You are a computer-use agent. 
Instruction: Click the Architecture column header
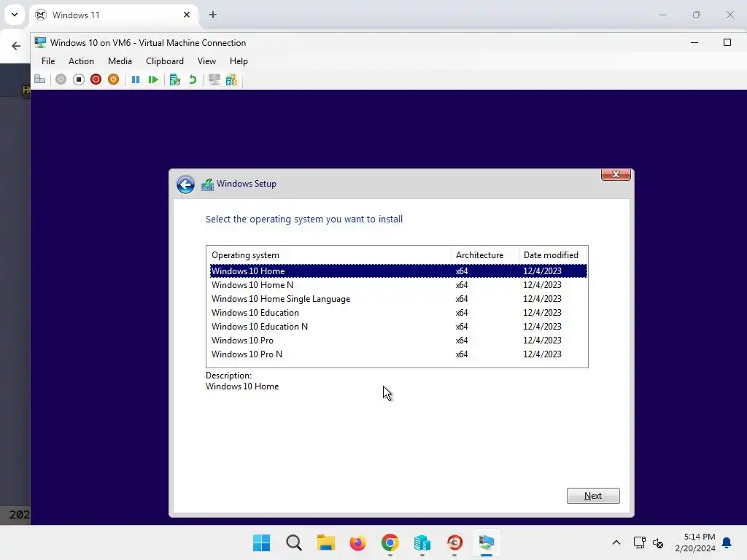coord(484,254)
